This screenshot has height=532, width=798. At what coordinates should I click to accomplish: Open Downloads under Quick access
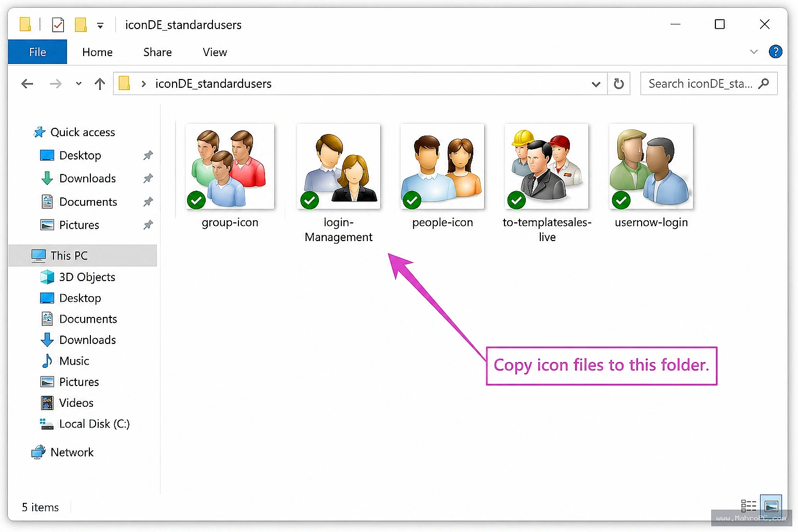click(87, 178)
